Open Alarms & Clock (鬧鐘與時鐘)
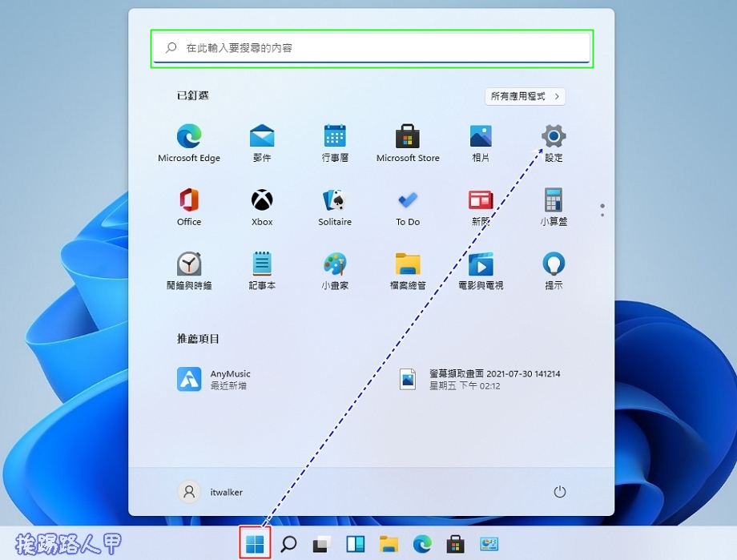The height and width of the screenshot is (560, 737). click(189, 270)
